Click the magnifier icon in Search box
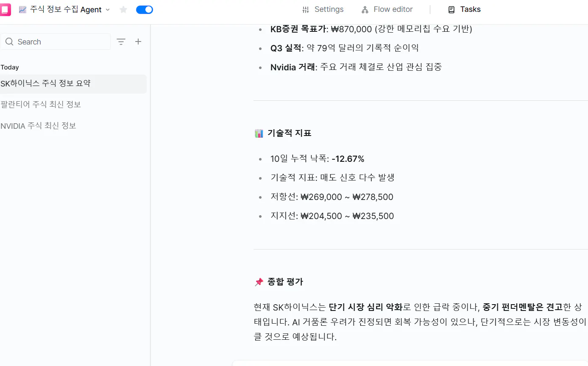588x366 pixels. pyautogui.click(x=9, y=42)
